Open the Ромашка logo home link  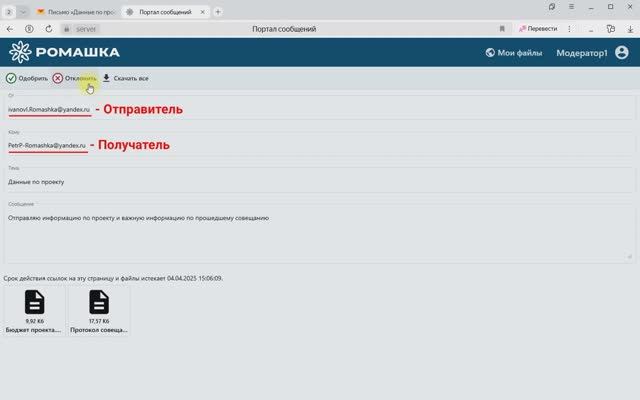click(64, 52)
